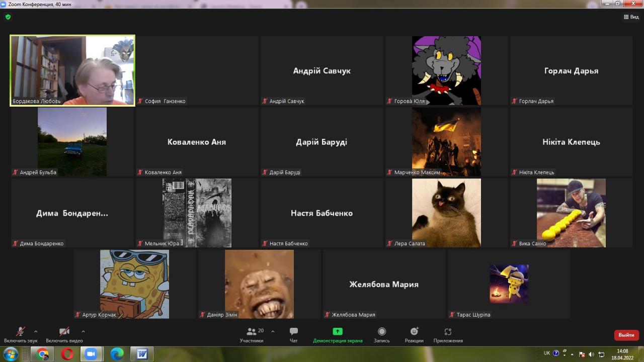Open the Apps (Приложения) panel
The image size is (644, 362).
448,334
